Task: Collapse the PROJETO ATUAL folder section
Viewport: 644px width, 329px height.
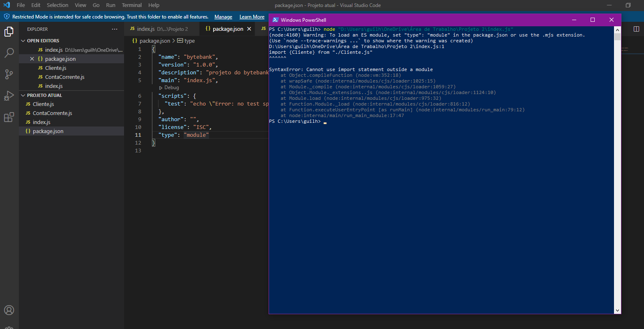Action: [23, 95]
